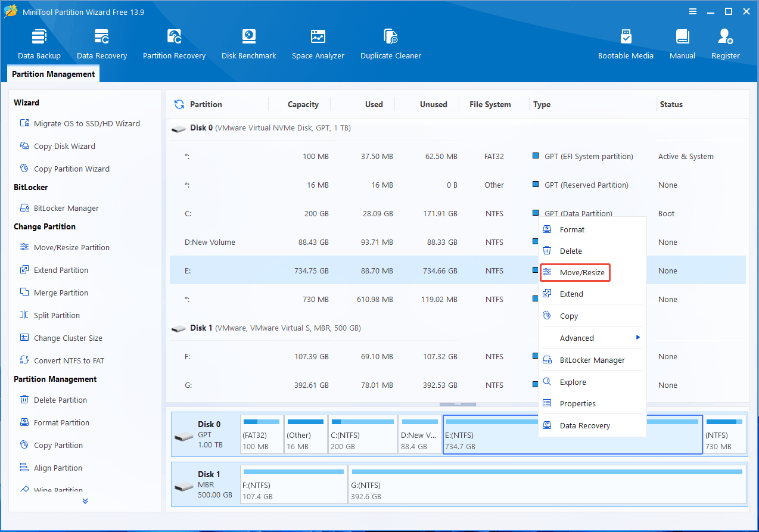Click the Properties icon in the context menu
This screenshot has width=759, height=532.
[547, 403]
